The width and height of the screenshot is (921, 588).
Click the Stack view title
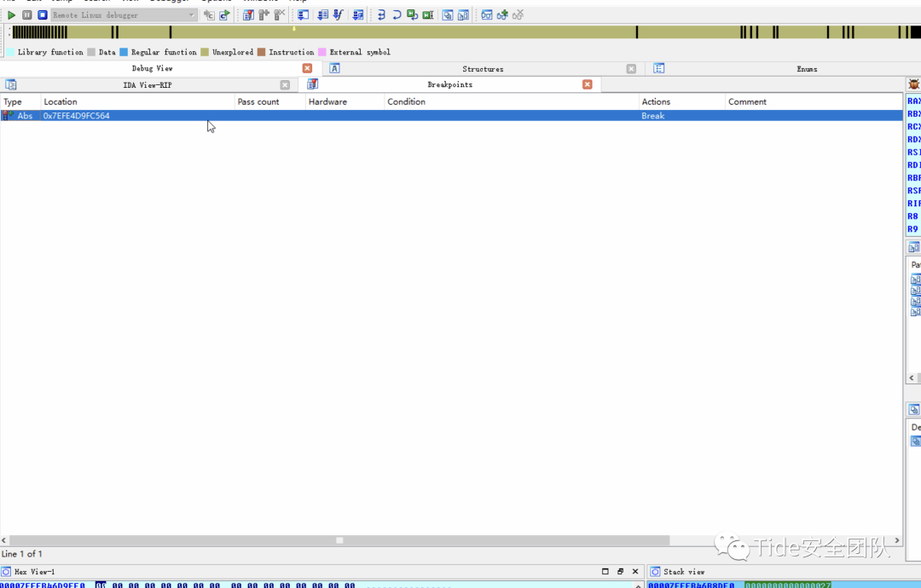(684, 572)
